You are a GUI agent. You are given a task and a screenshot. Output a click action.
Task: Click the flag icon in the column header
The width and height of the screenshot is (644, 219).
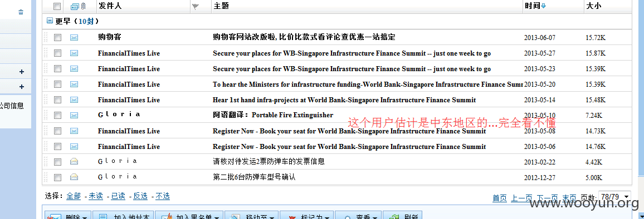click(196, 6)
